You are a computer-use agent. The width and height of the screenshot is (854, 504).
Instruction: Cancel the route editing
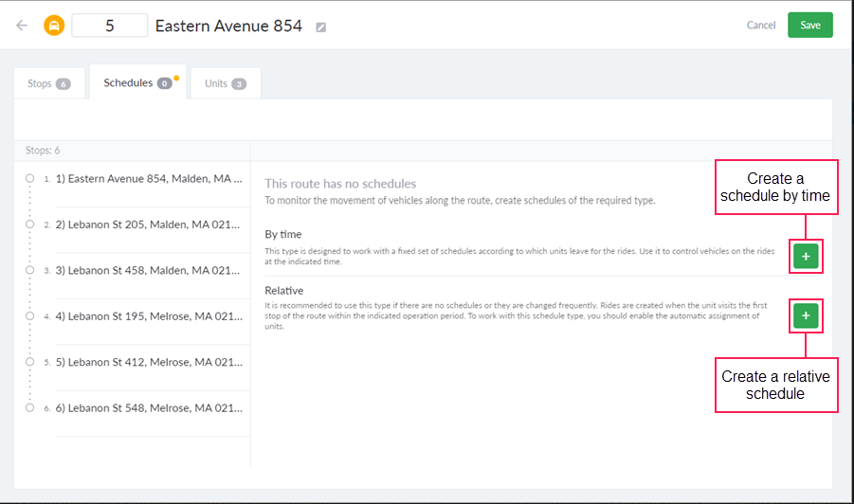point(760,26)
